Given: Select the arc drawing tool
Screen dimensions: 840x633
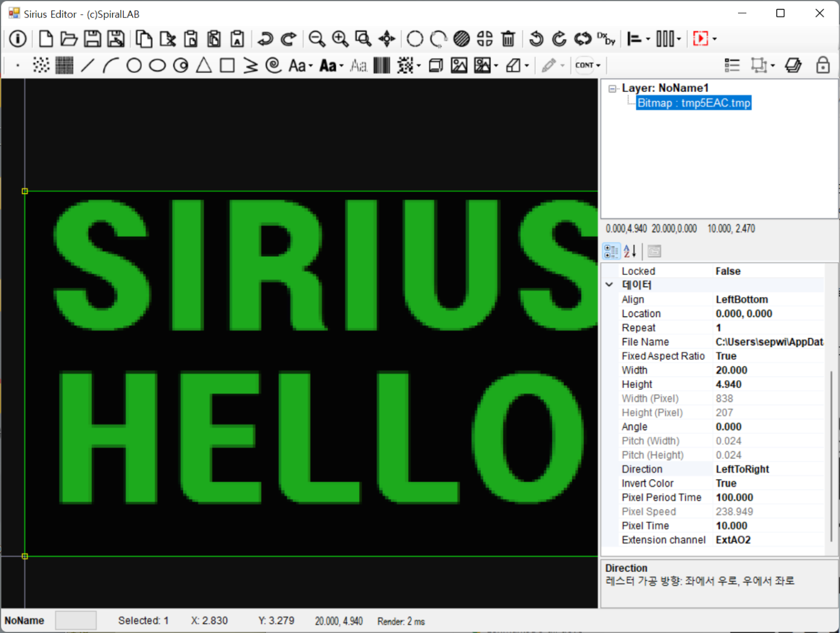Looking at the screenshot, I should tap(111, 65).
